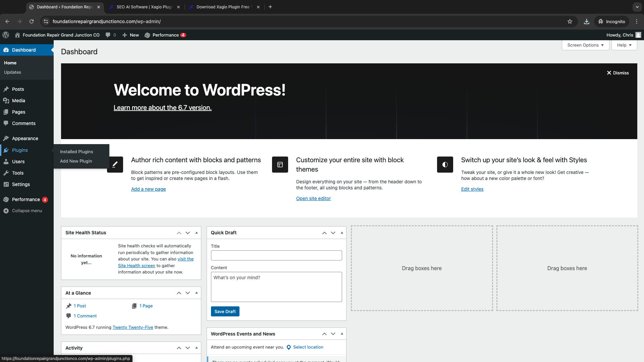Image resolution: width=644 pixels, height=362 pixels.
Task: Open Chrome's three-dot menu
Action: (637, 21)
